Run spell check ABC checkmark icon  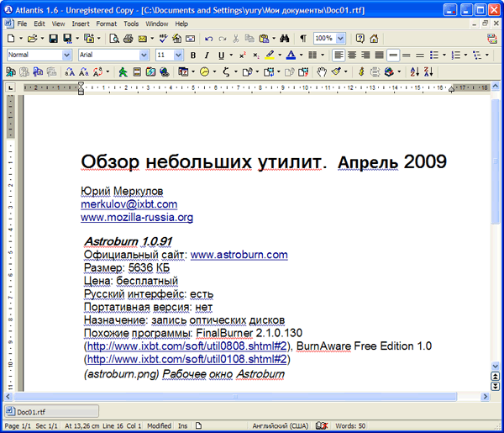pos(163,39)
